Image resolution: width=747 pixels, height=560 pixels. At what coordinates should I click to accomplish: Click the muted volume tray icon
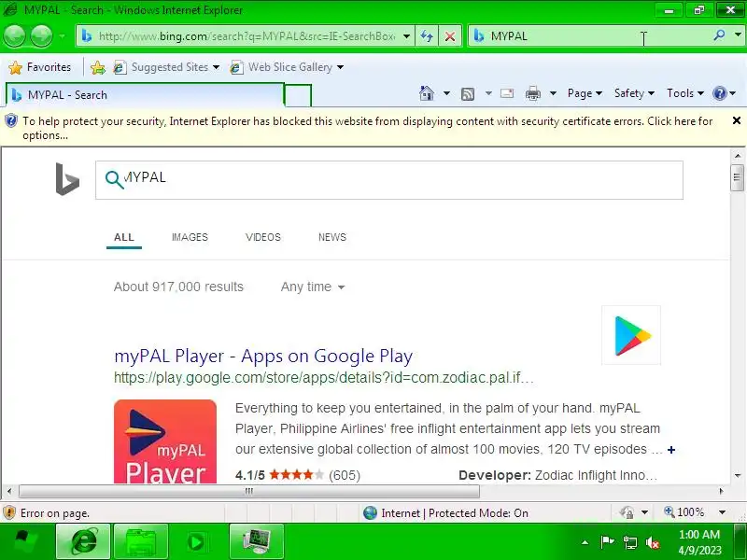tap(652, 542)
